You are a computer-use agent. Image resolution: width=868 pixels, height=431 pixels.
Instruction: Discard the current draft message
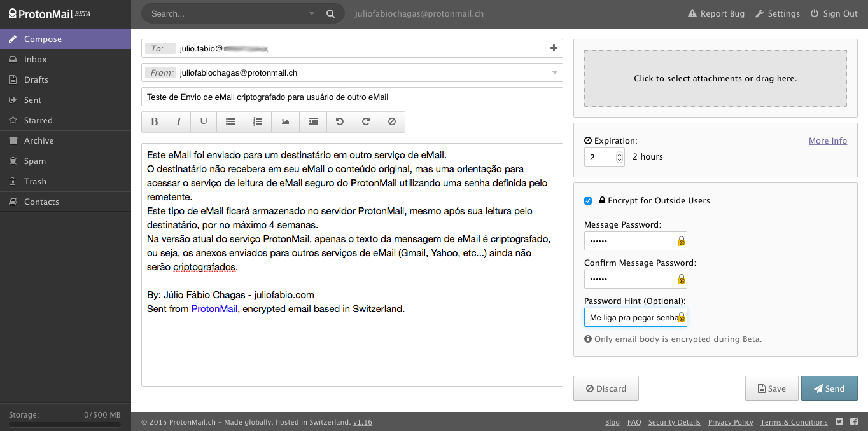[606, 388]
